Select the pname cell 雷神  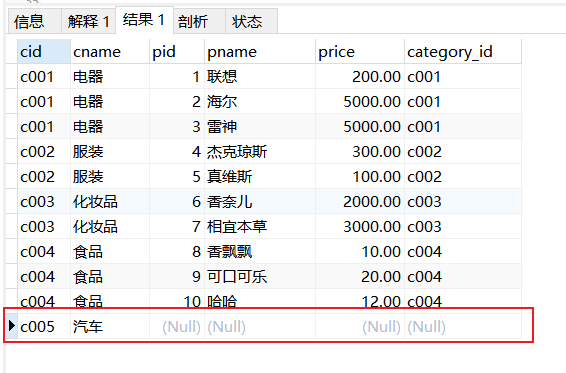(260, 126)
